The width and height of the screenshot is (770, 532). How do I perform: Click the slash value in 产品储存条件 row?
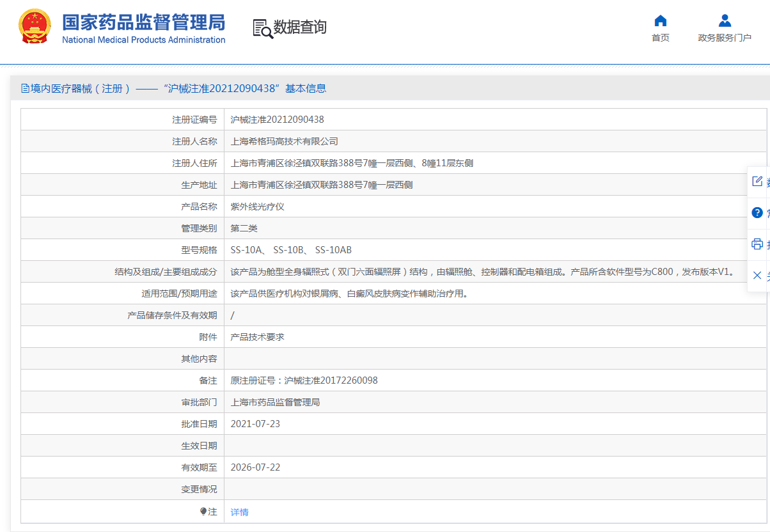point(233,315)
